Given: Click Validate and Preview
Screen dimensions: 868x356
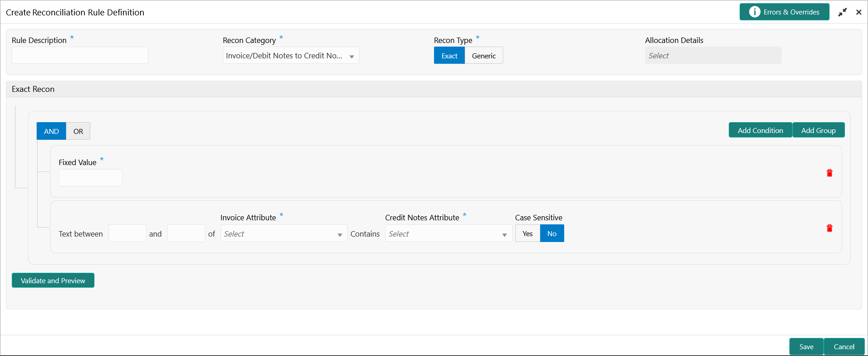Looking at the screenshot, I should point(53,280).
